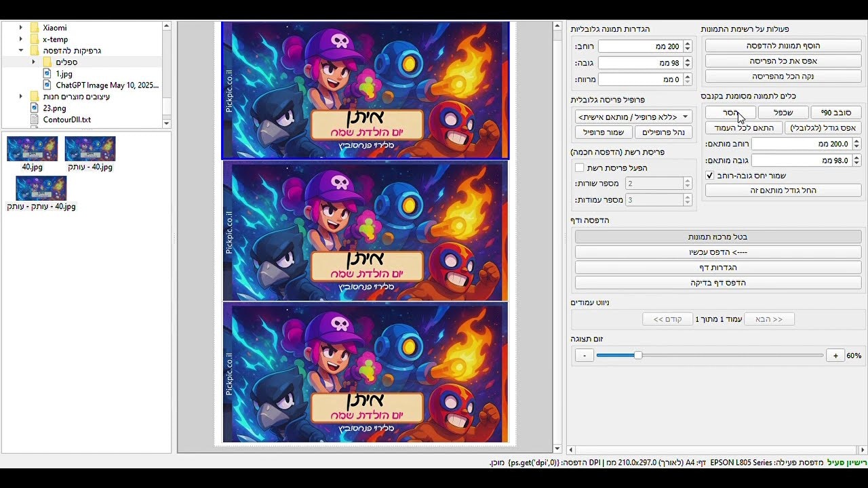This screenshot has width=868, height=488.
Task: Click הגדרות דף page settings button
Action: (x=718, y=268)
